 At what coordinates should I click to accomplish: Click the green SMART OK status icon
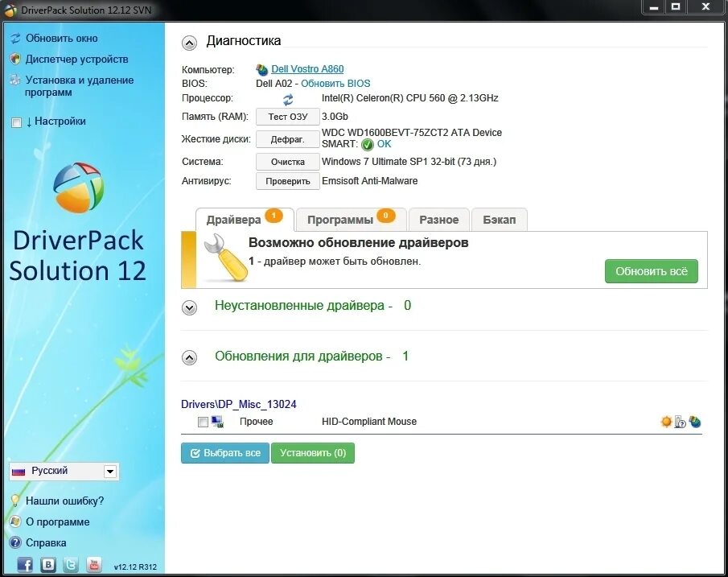[x=371, y=144]
